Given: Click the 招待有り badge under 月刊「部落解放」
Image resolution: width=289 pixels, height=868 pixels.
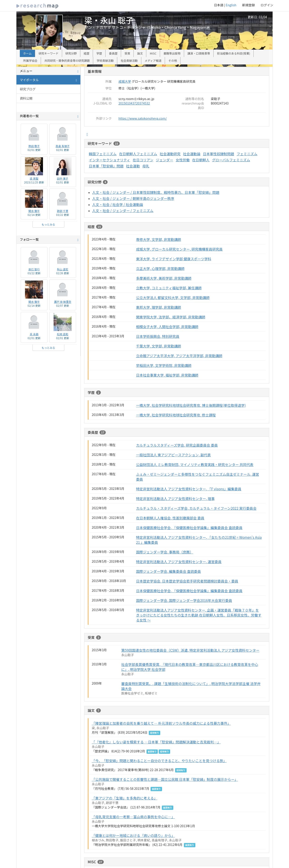Looking at the screenshot, I should [154, 733].
